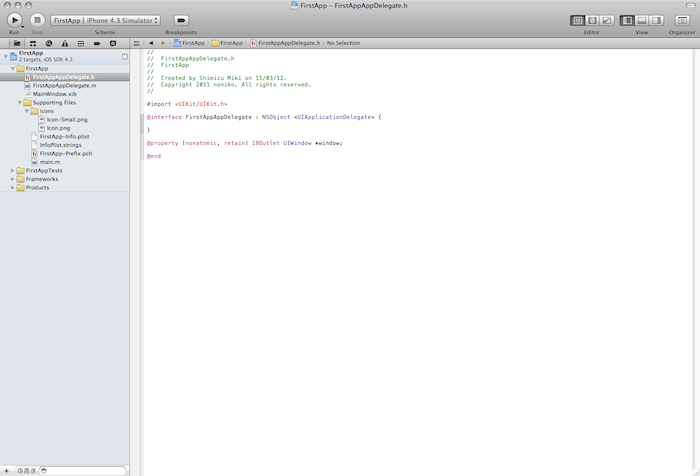Collapse the icons group
The image size is (700, 476).
(27, 111)
